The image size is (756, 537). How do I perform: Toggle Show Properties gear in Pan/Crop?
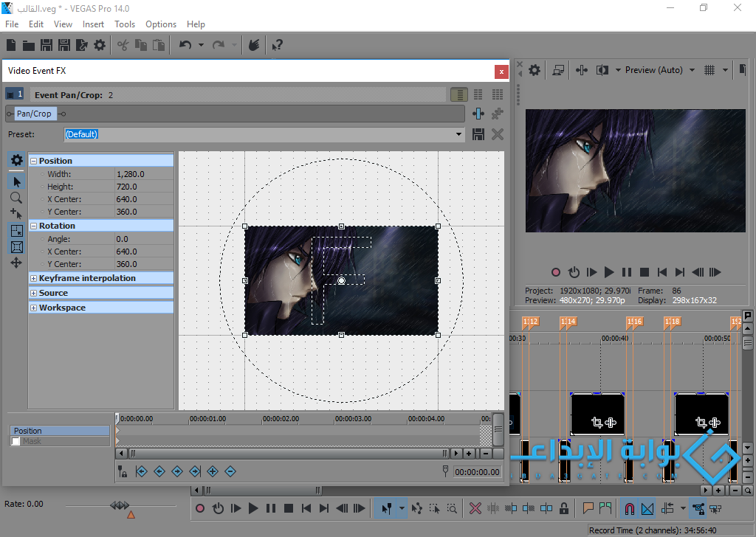coord(17,160)
